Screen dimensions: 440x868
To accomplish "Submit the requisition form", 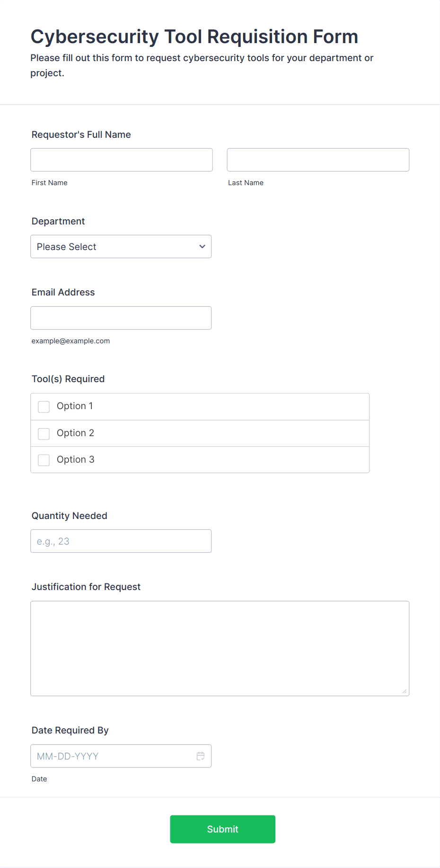I will 222,829.
